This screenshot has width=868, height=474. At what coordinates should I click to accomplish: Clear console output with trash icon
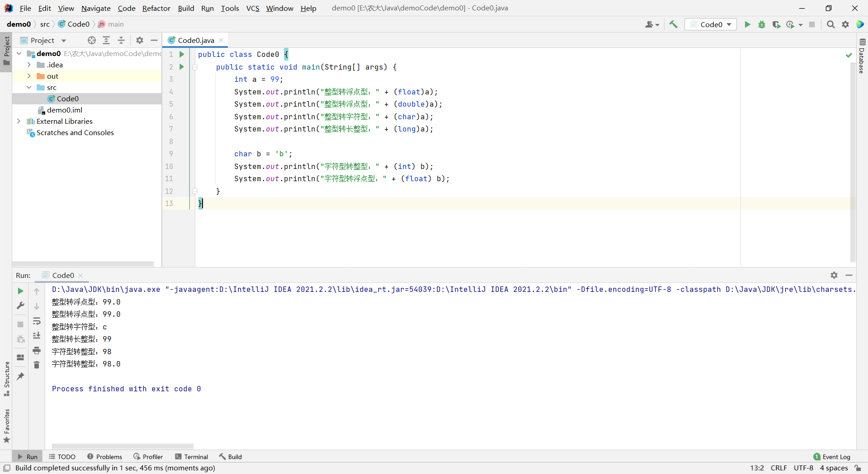[37, 365]
